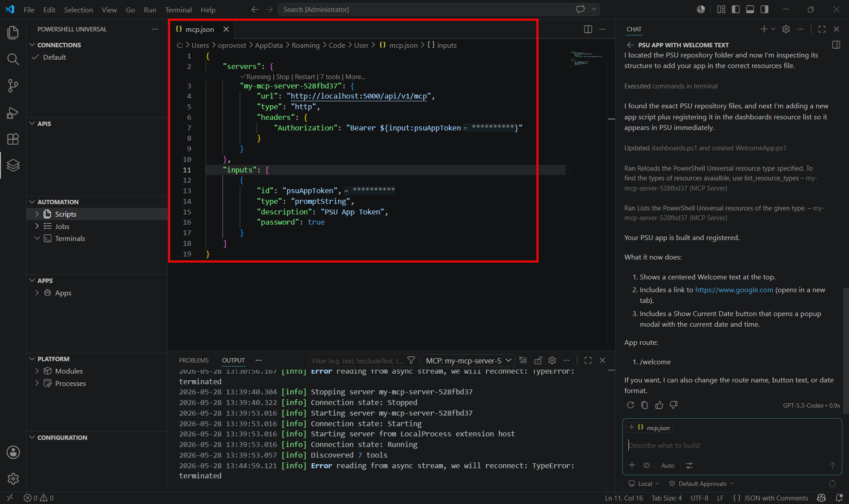Open editor More Actions ellipsis
The height and width of the screenshot is (504, 849).
[x=602, y=29]
